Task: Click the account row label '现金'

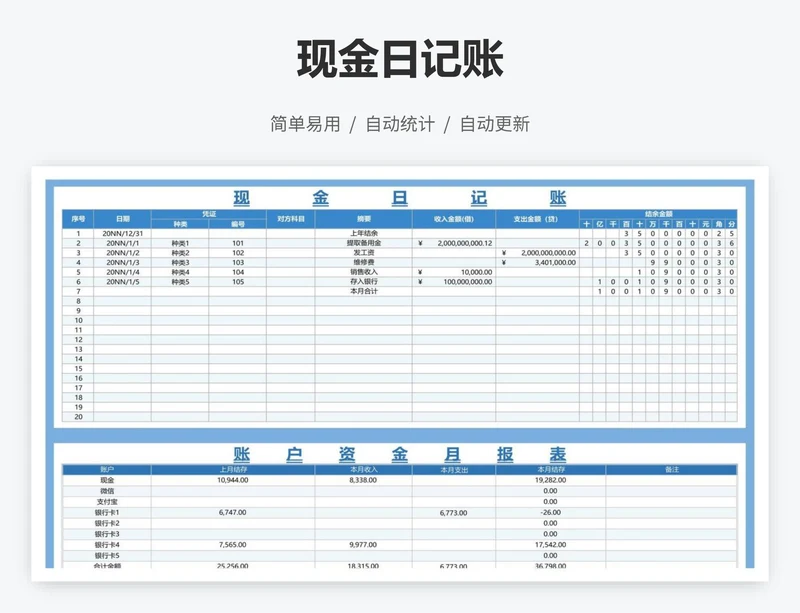Action: 107,480
